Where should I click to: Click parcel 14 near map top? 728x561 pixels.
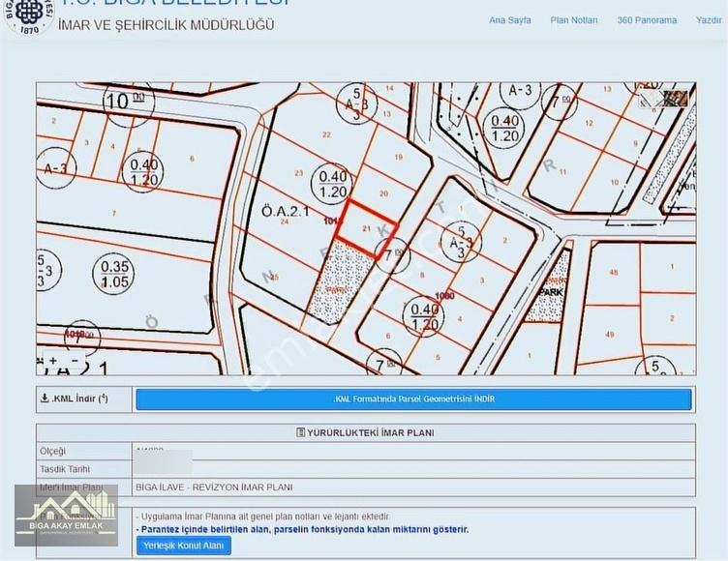[x=389, y=88]
